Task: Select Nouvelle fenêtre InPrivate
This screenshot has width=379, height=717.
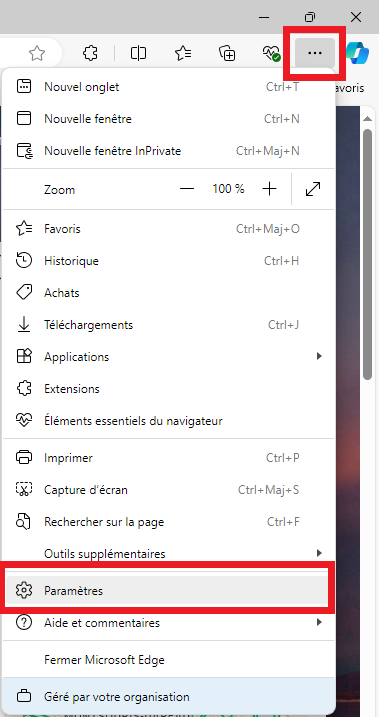Action: click(x=167, y=151)
